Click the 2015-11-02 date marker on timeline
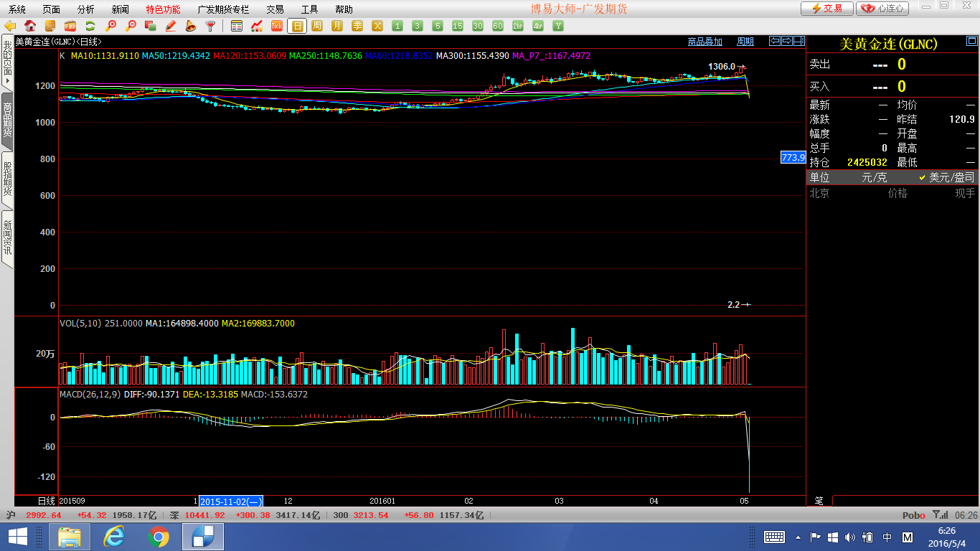Viewport: 980px width, 551px height. (231, 501)
